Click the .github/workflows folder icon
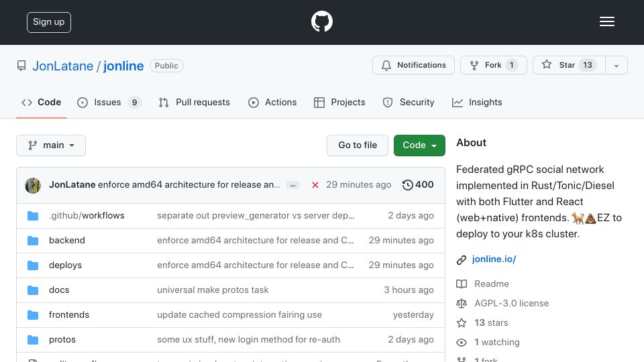The width and height of the screenshot is (644, 362). (x=33, y=216)
